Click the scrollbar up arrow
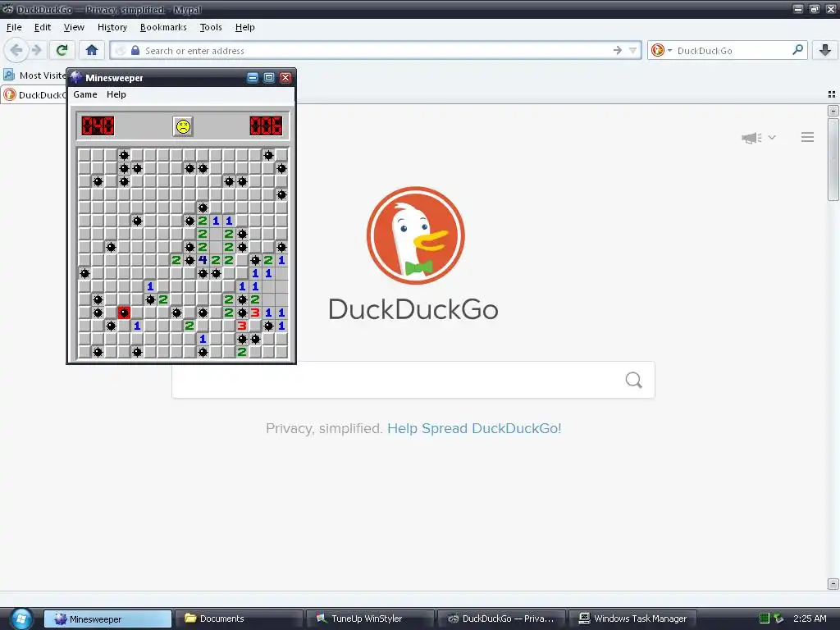Image resolution: width=840 pixels, height=630 pixels. tap(833, 111)
